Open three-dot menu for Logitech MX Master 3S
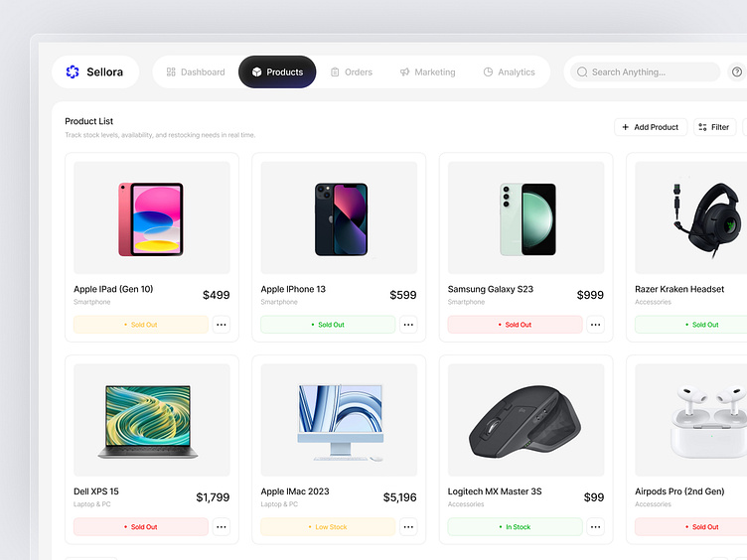747x560 pixels. [x=595, y=527]
